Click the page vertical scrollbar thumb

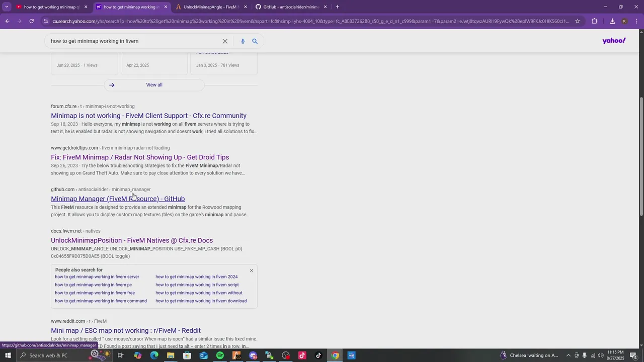tap(641, 155)
